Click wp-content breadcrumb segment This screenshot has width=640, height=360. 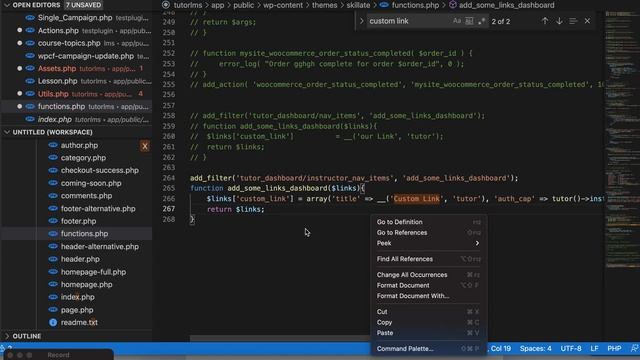(283, 5)
